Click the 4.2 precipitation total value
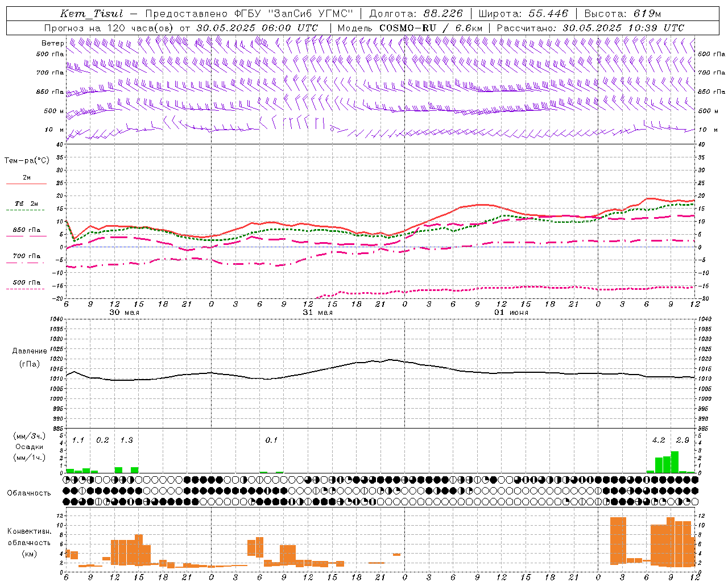 tap(659, 440)
